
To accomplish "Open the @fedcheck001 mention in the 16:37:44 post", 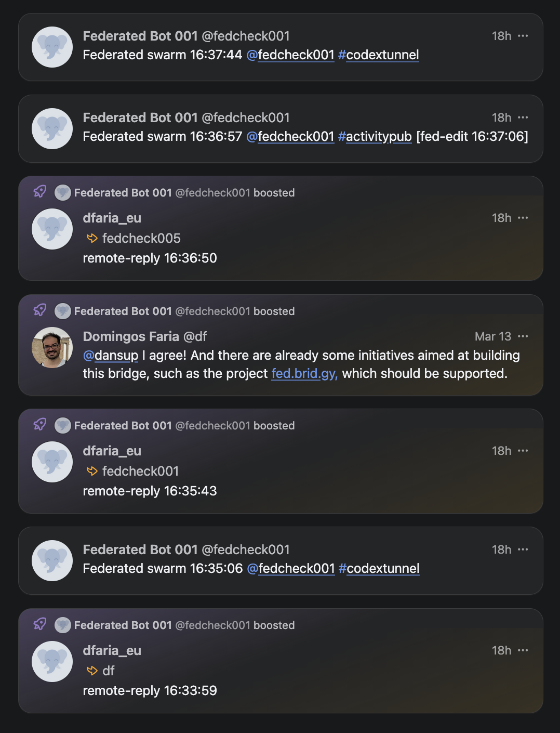I will (290, 55).
